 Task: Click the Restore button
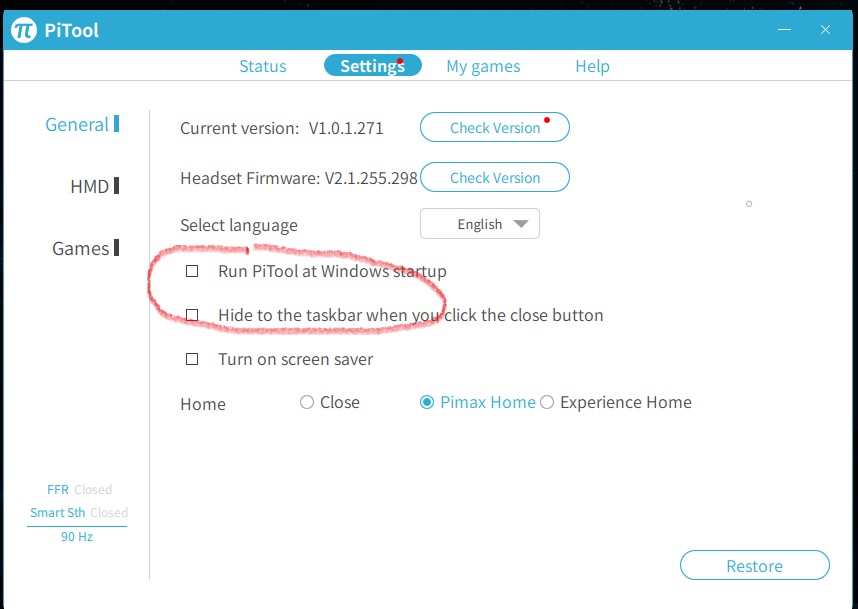754,565
